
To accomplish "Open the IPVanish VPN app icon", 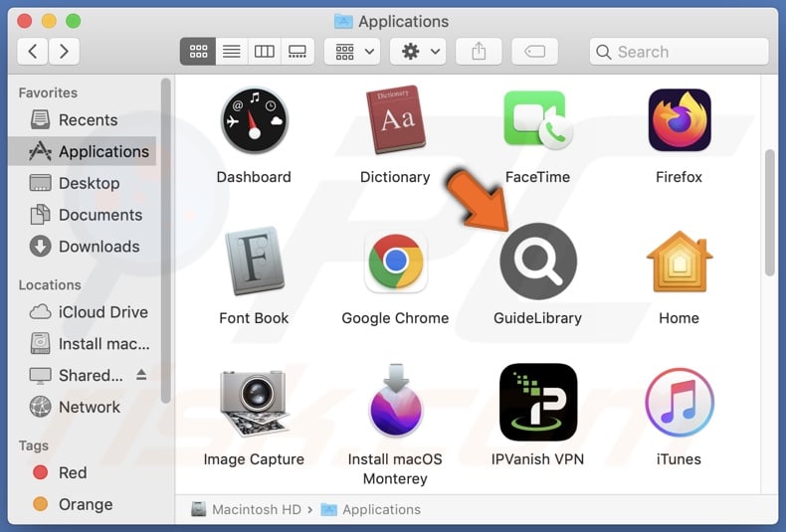I will pyautogui.click(x=538, y=403).
